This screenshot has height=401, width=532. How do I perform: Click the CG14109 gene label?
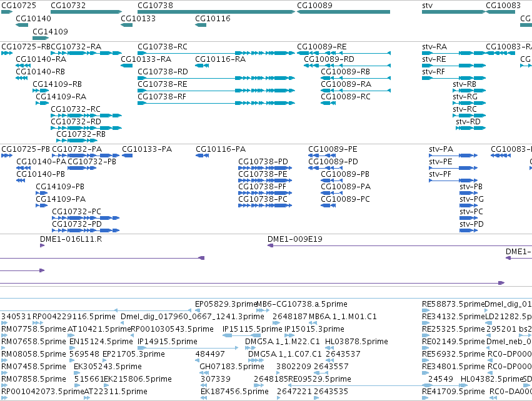coord(50,31)
